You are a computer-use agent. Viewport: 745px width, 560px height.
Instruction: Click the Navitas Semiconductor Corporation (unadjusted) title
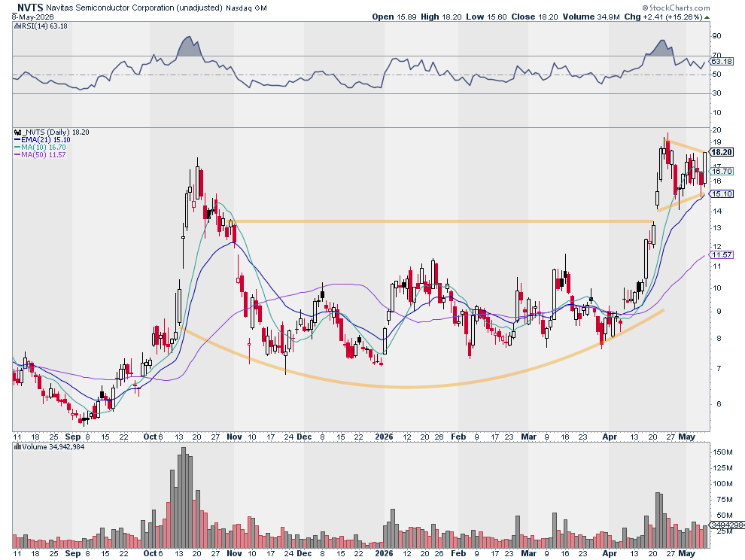click(134, 8)
